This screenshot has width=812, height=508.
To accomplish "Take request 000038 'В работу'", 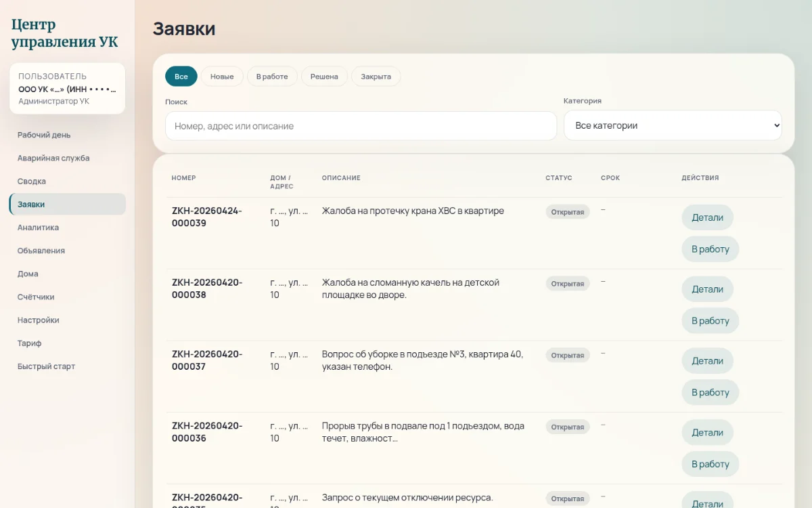I will [x=710, y=320].
